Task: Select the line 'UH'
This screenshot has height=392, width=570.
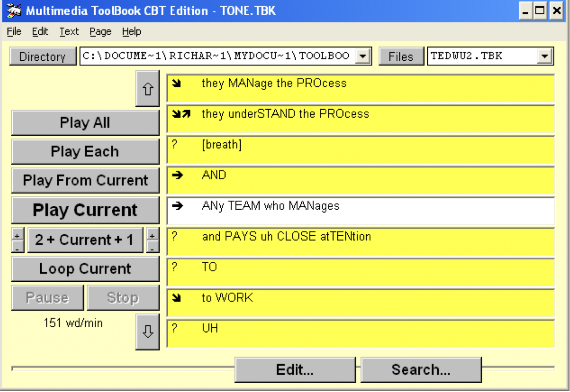Action: [361, 334]
